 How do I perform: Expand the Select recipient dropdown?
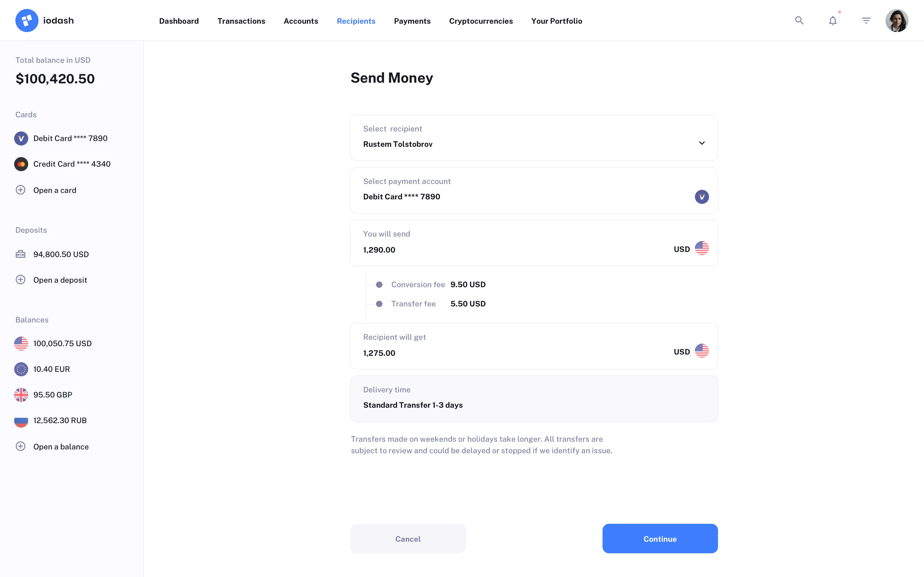click(x=702, y=143)
